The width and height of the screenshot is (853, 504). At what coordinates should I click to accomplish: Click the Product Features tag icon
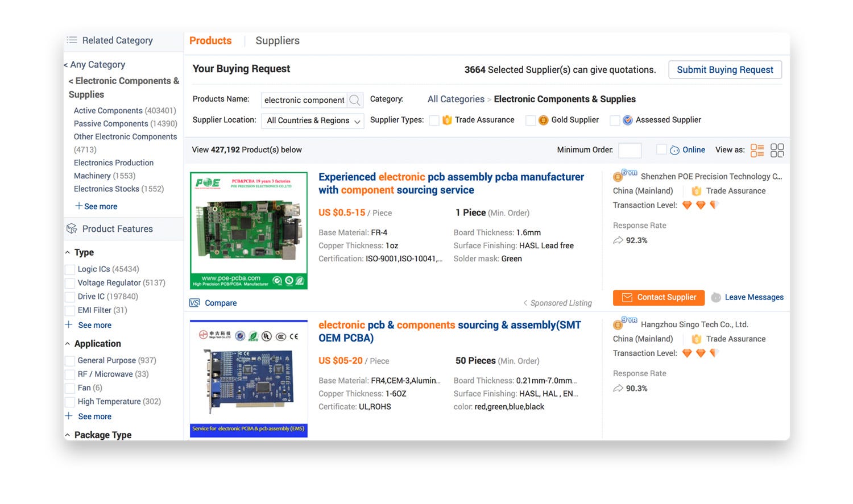pyautogui.click(x=72, y=228)
